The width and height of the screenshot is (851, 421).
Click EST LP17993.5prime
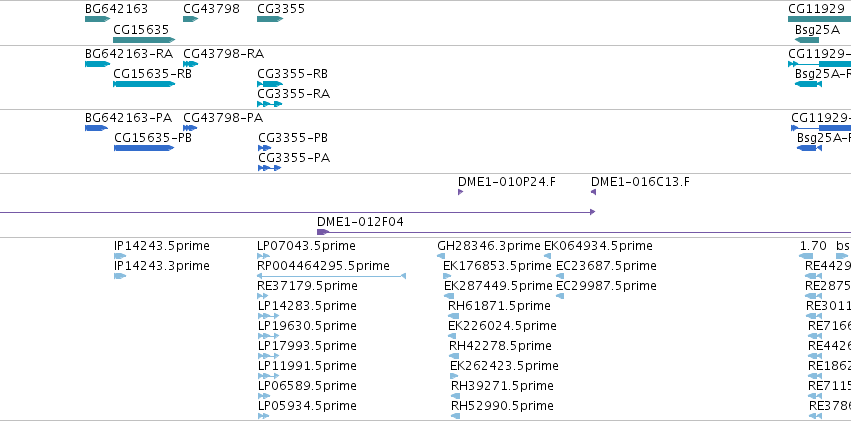coord(307,346)
